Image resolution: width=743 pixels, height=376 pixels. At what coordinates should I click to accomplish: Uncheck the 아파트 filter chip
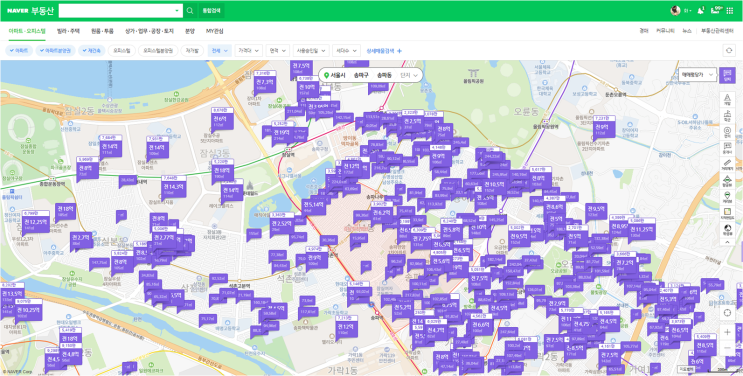point(19,51)
